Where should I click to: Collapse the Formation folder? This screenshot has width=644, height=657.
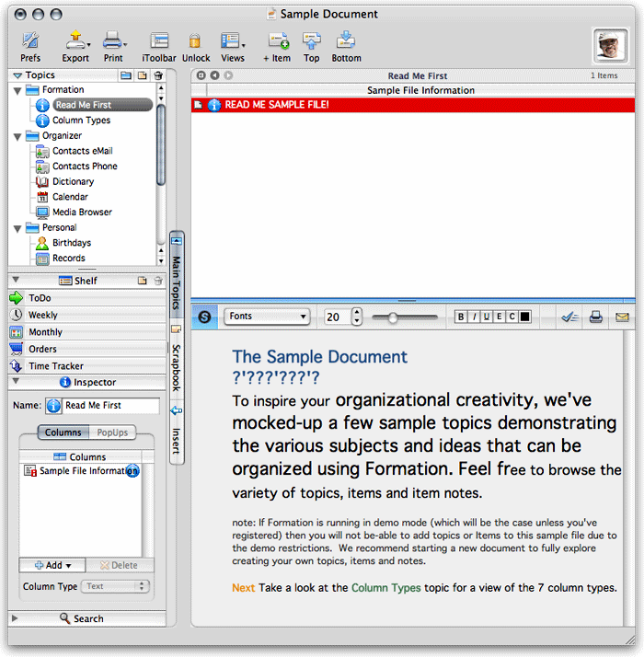click(17, 90)
